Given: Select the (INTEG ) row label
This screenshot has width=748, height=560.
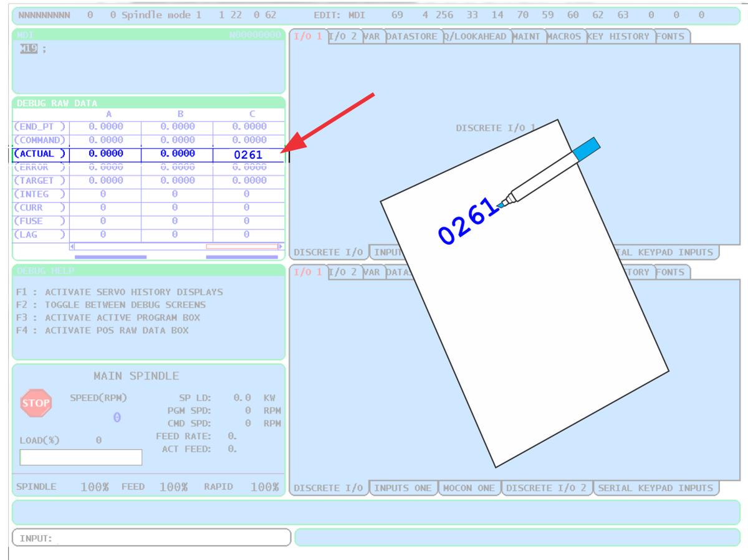Looking at the screenshot, I should click(41, 194).
